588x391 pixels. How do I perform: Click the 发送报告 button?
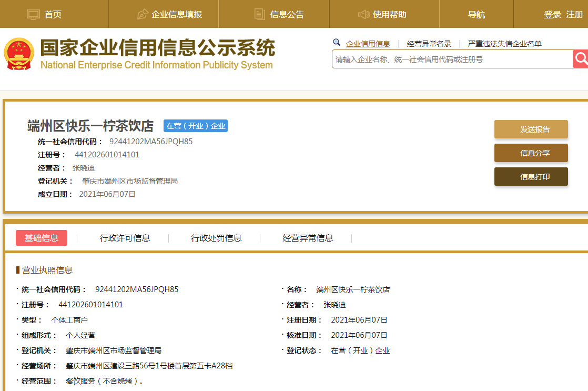531,129
